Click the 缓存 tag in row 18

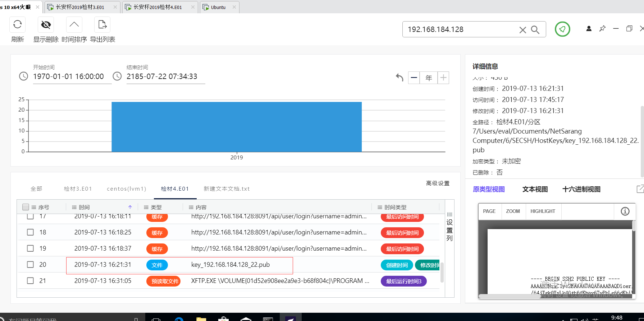(157, 233)
